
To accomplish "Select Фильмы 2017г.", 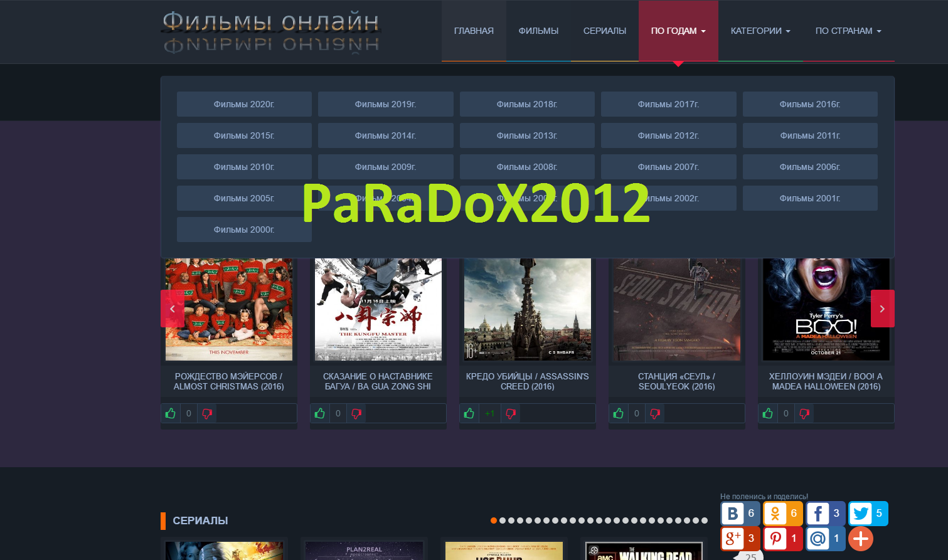I will pyautogui.click(x=668, y=104).
